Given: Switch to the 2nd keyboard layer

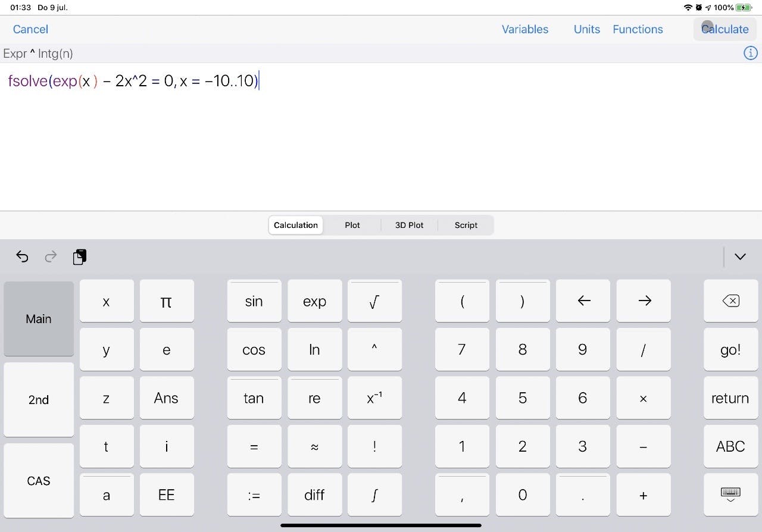Looking at the screenshot, I should pyautogui.click(x=38, y=399).
